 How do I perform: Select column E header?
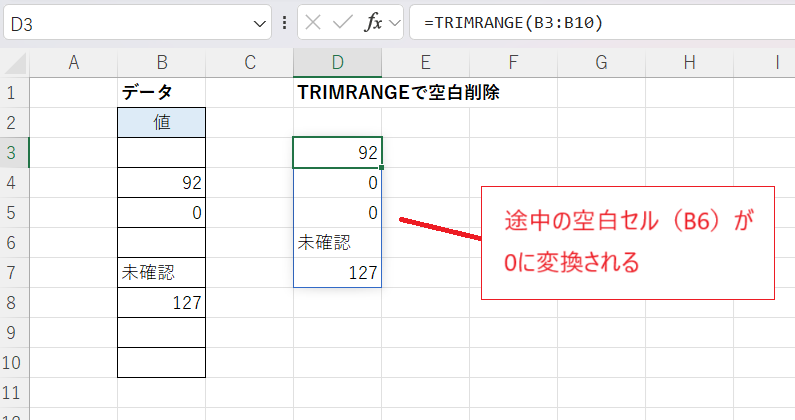click(425, 62)
